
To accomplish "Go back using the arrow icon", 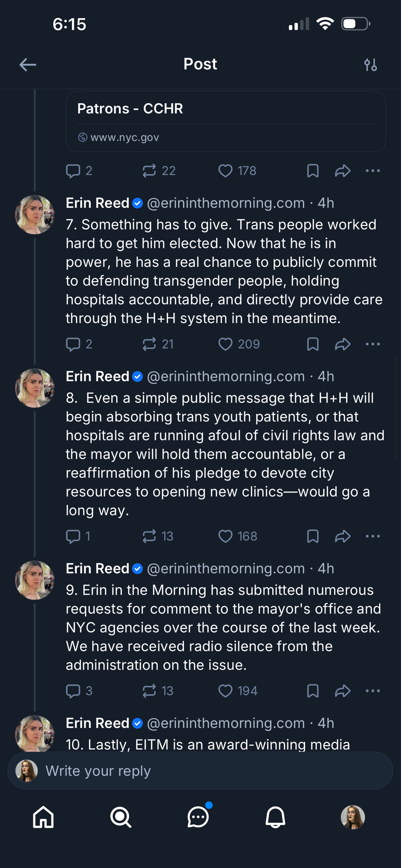I will pyautogui.click(x=28, y=65).
